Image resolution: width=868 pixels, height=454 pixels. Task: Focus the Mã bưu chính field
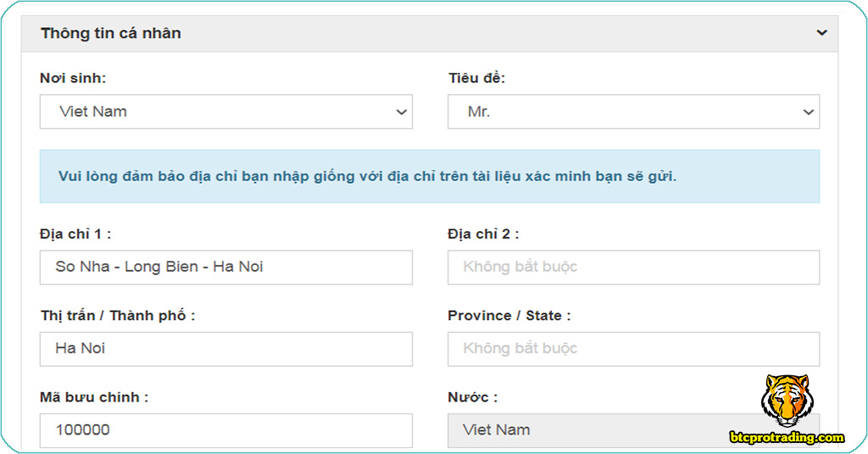point(225,429)
